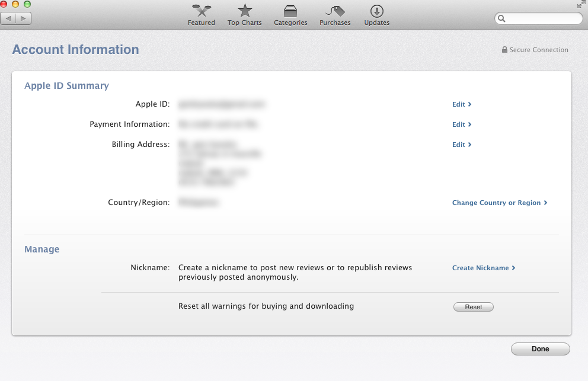Screen dimensions: 588x381
Task: Click the Apple ID Summary heading
Action: click(67, 86)
